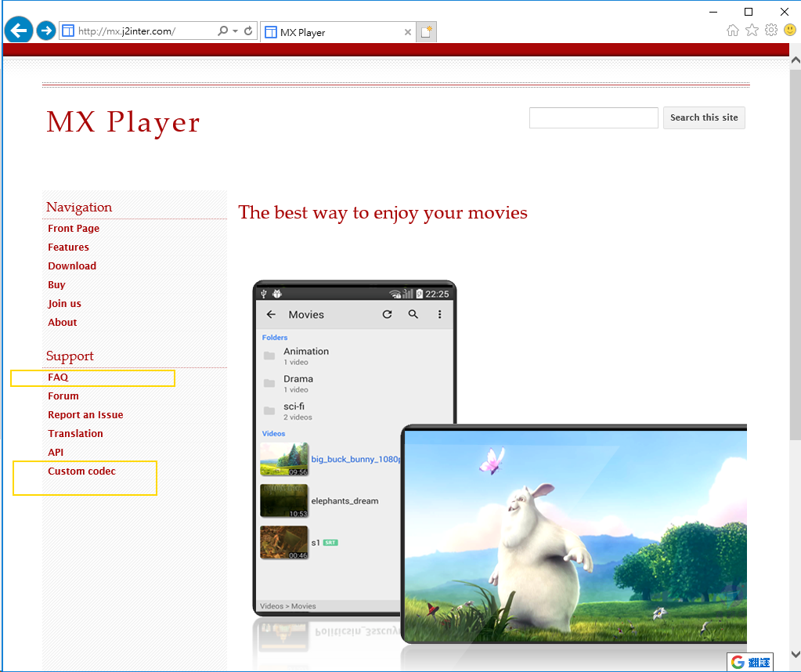Click the vertical scrollbar thumb
The width and height of the screenshot is (801, 672).
click(x=795, y=255)
